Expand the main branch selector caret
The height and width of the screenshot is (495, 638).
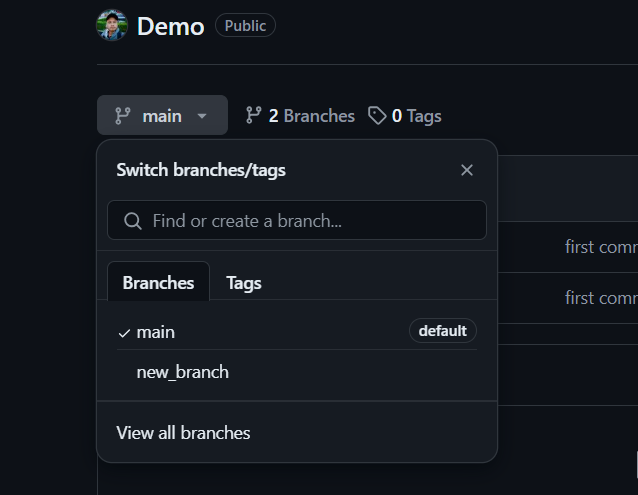tap(202, 116)
